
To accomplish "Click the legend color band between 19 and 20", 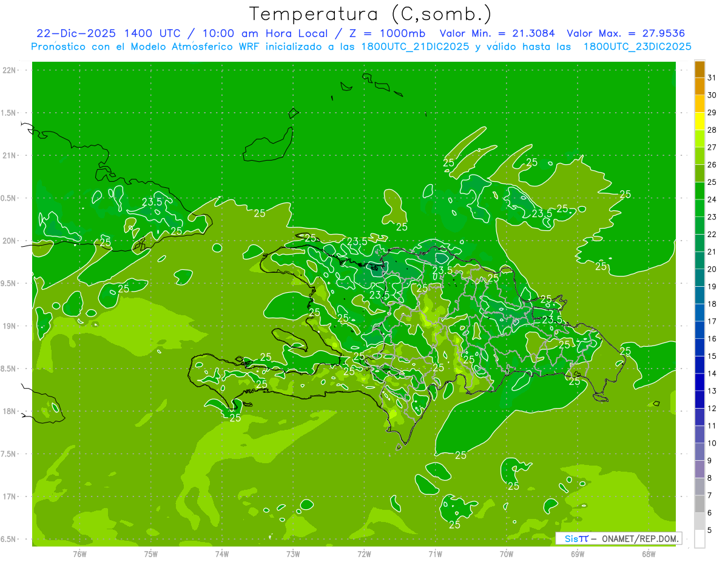I will pos(699,278).
